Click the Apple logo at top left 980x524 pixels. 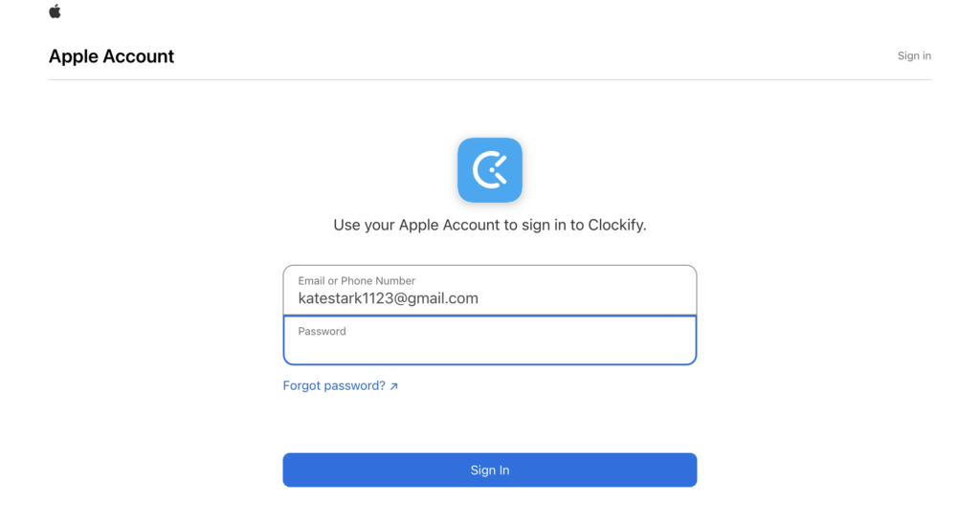point(55,11)
